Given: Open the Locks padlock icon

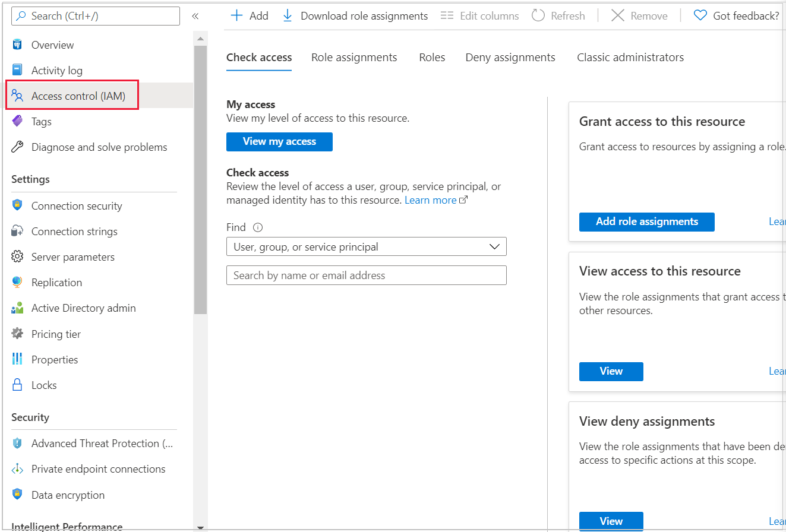Looking at the screenshot, I should 17,385.
